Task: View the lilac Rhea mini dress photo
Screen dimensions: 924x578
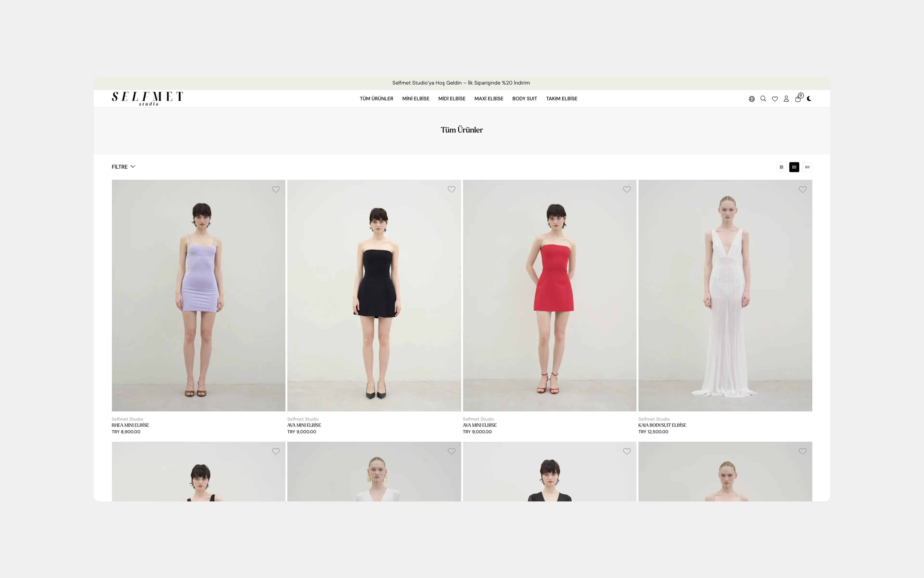Action: coord(199,296)
